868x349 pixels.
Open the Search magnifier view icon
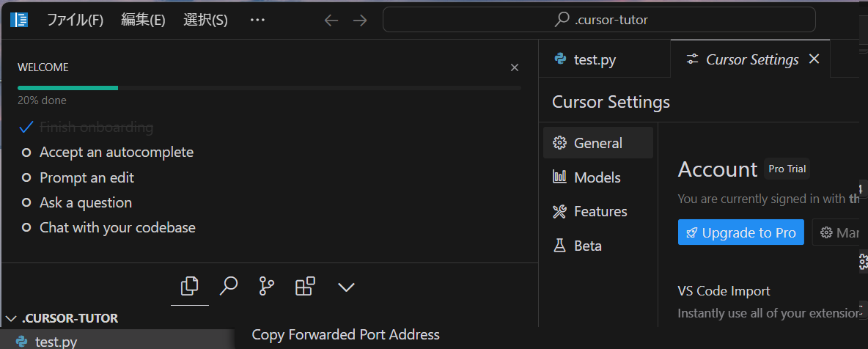click(229, 286)
